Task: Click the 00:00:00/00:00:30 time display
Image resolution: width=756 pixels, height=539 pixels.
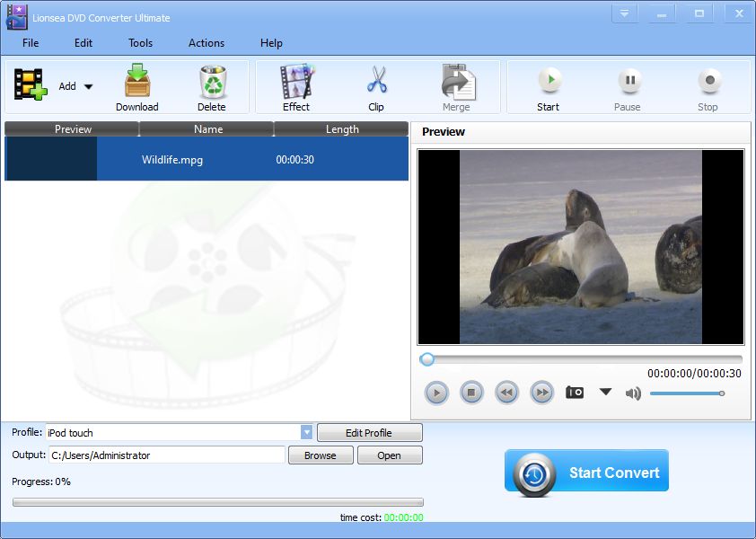Action: click(694, 374)
